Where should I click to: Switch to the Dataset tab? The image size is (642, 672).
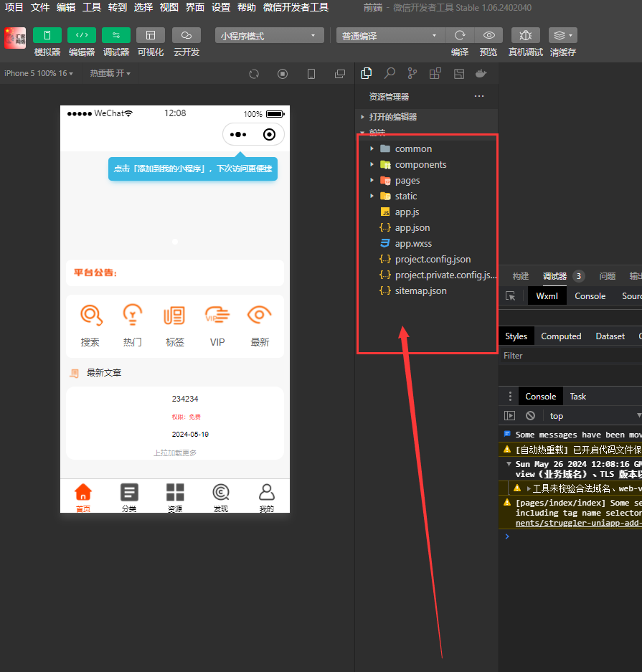610,336
